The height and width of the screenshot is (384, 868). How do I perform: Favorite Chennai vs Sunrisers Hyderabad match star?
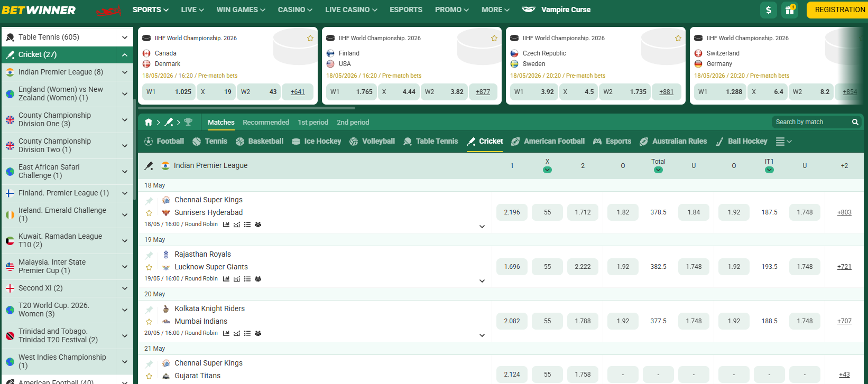coord(149,213)
